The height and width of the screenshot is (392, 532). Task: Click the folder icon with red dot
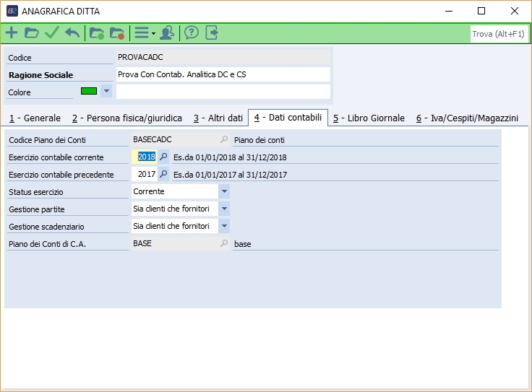117,33
